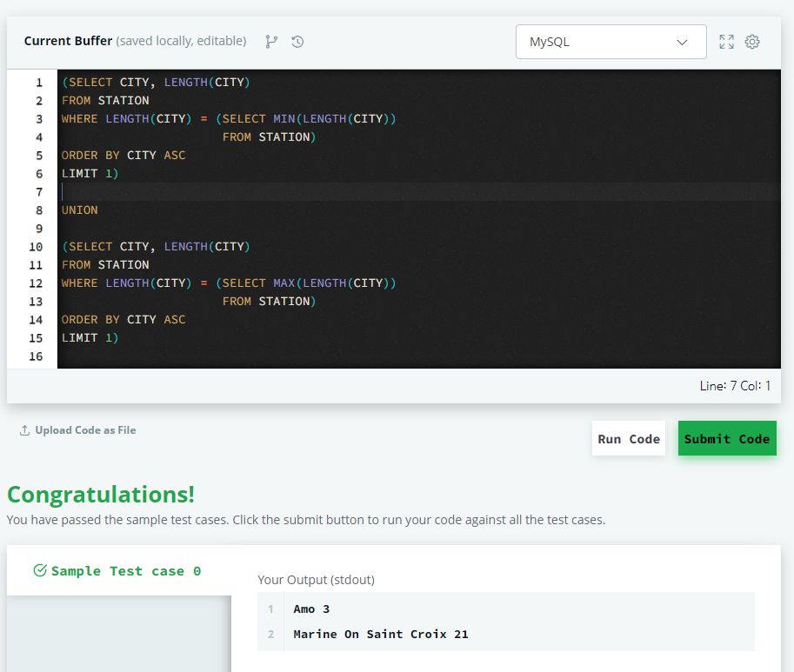Image resolution: width=794 pixels, height=672 pixels.
Task: Submit Code for all test cases
Action: tap(727, 438)
